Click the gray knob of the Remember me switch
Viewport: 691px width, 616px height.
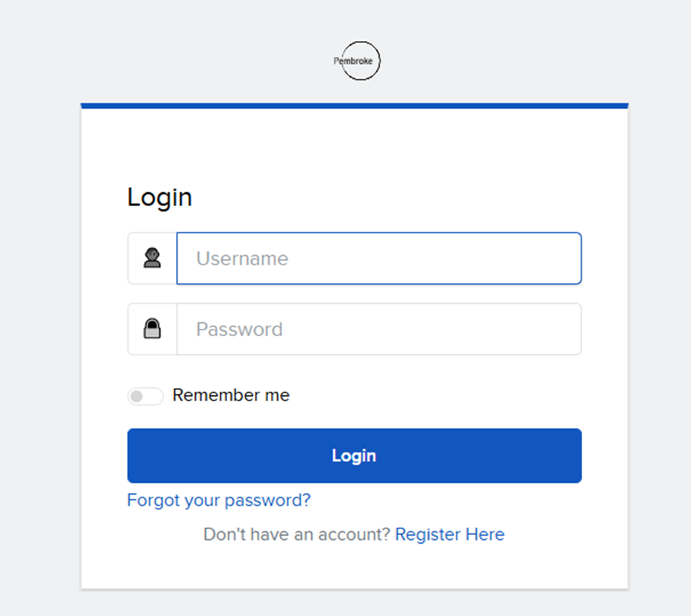pyautogui.click(x=137, y=396)
